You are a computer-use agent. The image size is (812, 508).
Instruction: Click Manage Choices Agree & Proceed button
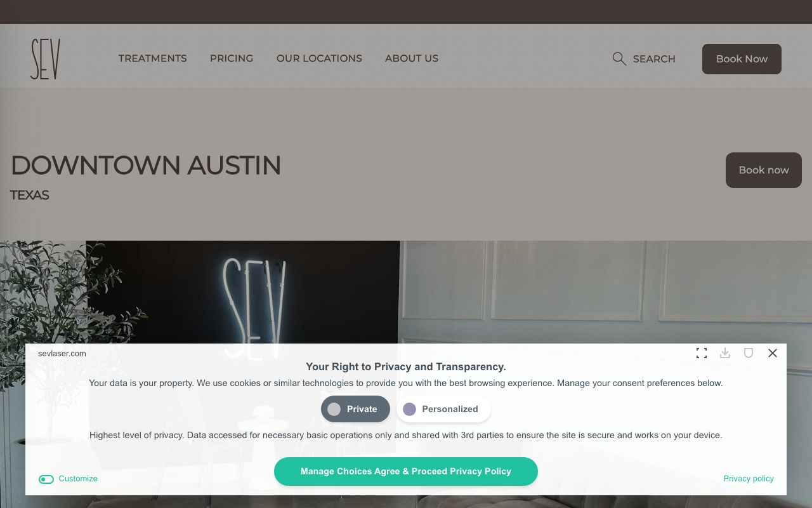point(406,471)
